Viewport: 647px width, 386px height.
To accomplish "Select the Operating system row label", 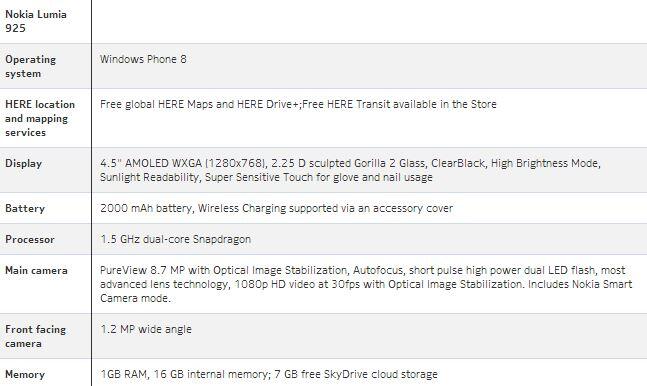I will [x=31, y=66].
